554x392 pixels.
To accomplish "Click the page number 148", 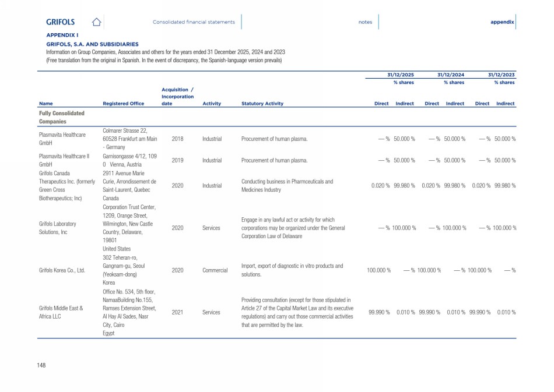I will (41, 365).
